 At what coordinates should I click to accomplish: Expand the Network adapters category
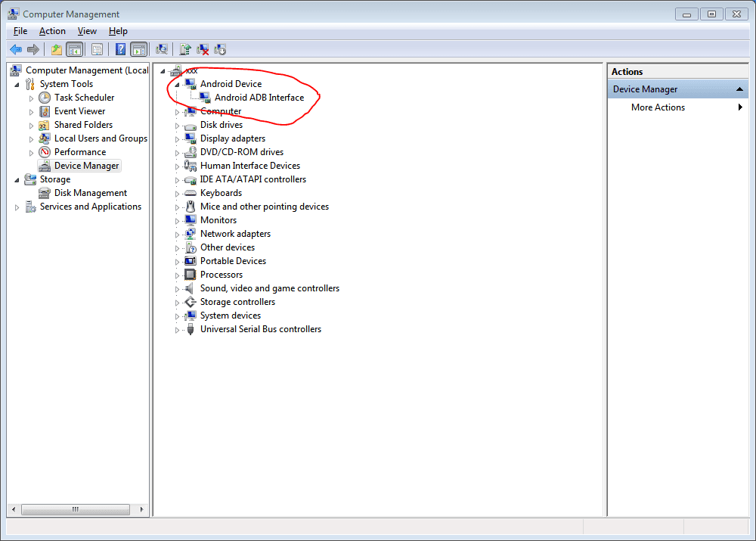click(177, 235)
